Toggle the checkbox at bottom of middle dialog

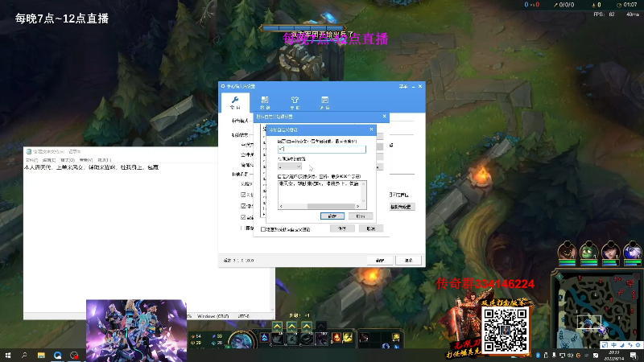pos(263,229)
